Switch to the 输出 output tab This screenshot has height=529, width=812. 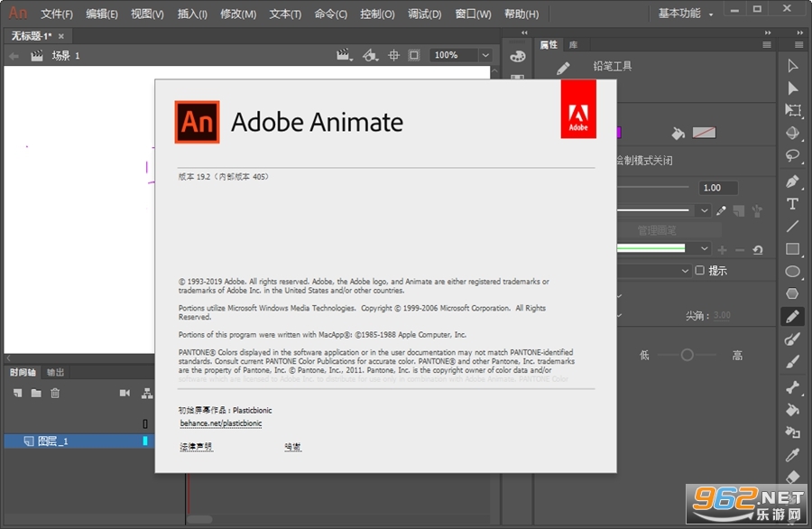point(55,373)
